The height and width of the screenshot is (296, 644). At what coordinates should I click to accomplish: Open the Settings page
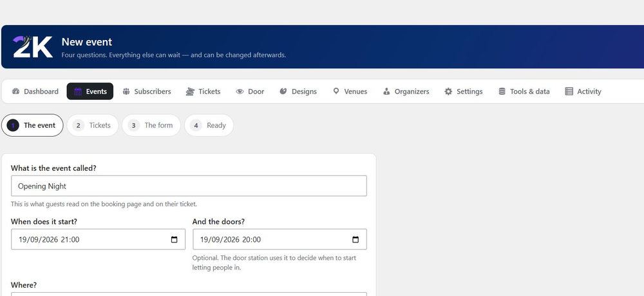tap(464, 92)
